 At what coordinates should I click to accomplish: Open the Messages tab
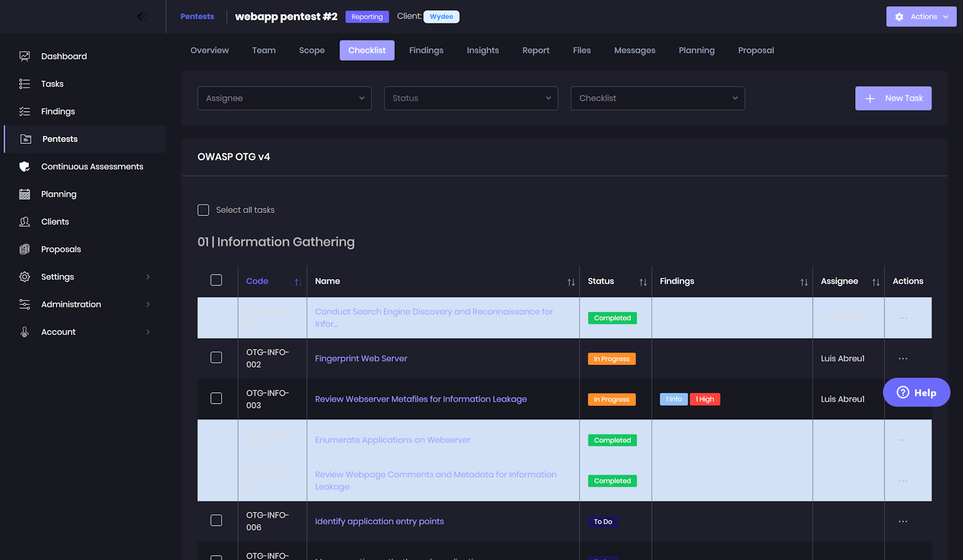click(635, 51)
